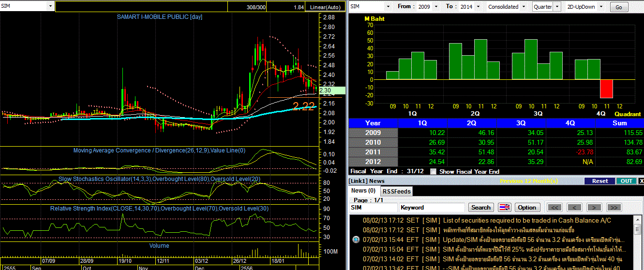
Task: Open the Quarter period dropdown
Action: coord(557,7)
